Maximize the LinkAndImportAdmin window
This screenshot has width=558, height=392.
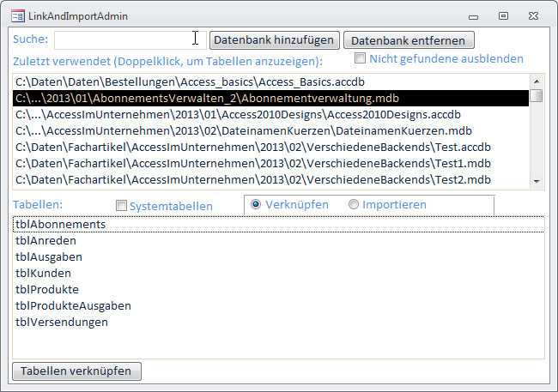click(503, 15)
